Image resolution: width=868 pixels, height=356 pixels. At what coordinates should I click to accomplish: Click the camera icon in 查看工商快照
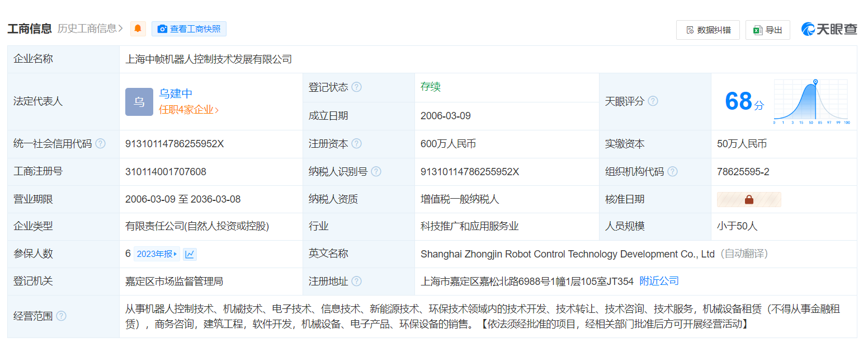pyautogui.click(x=162, y=29)
